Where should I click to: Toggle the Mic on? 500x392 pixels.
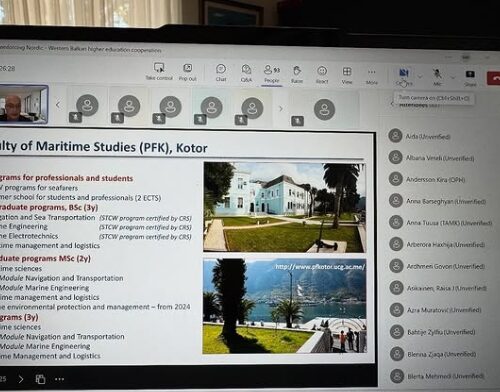tap(437, 78)
